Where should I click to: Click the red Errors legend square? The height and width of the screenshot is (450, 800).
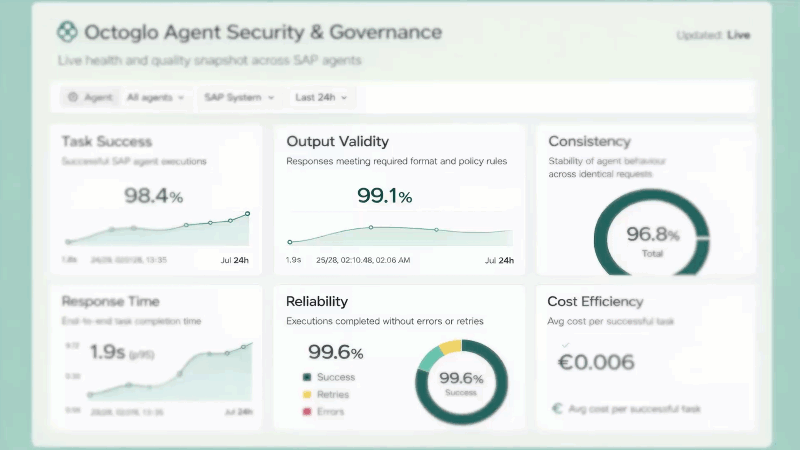point(307,412)
